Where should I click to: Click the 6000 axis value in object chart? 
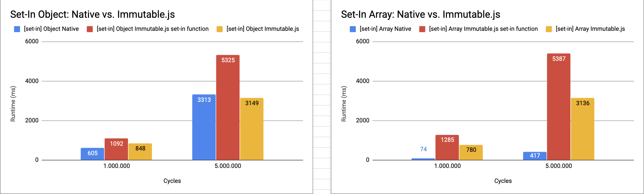32,42
